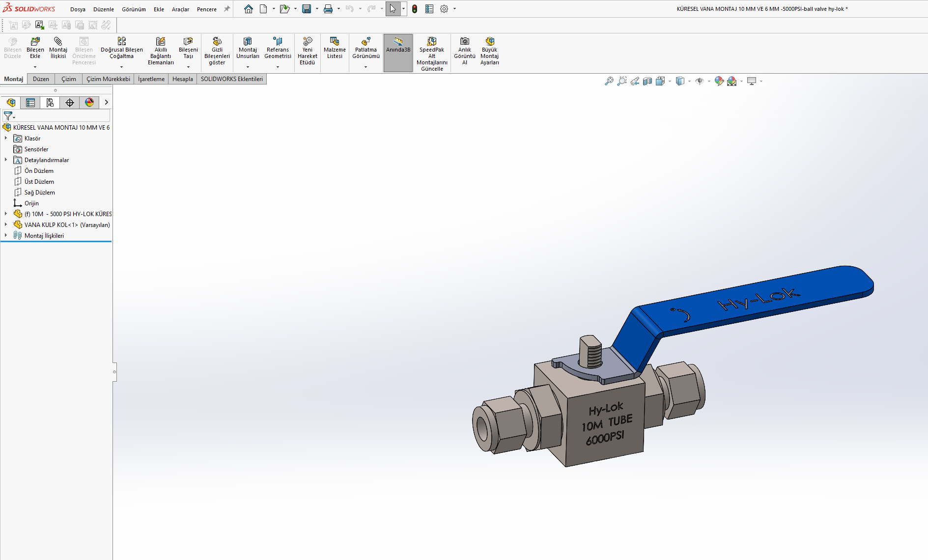Show more manager tabs with the right chevron
The width and height of the screenshot is (928, 560).
[106, 102]
